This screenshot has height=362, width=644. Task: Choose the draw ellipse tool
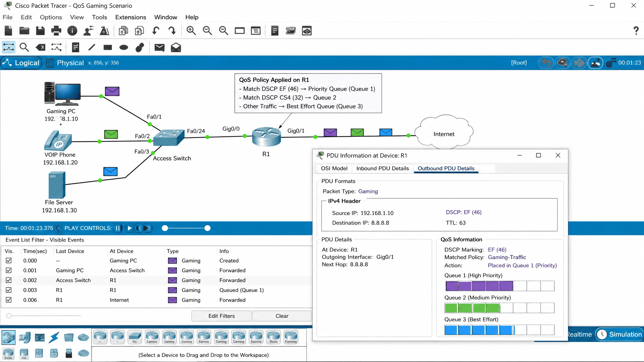(x=124, y=47)
